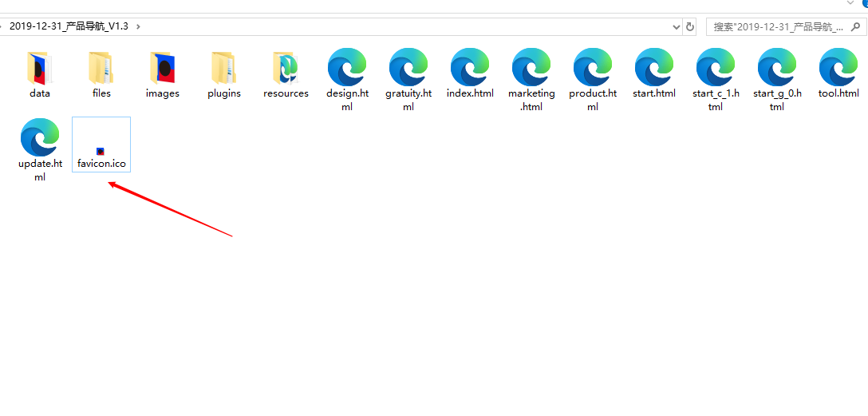Screen dimensions: 868x416
Task: Open address bar history dropdown
Action: [x=677, y=26]
